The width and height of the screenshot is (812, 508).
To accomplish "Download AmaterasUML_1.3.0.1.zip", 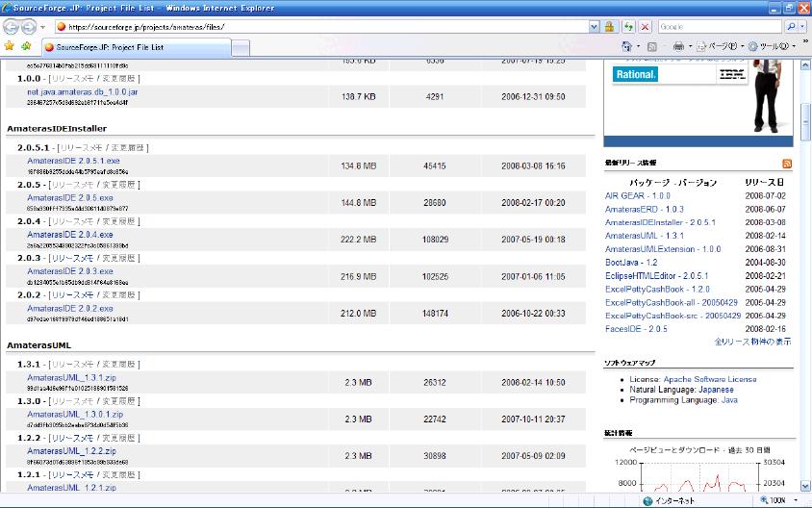I will [x=75, y=415].
